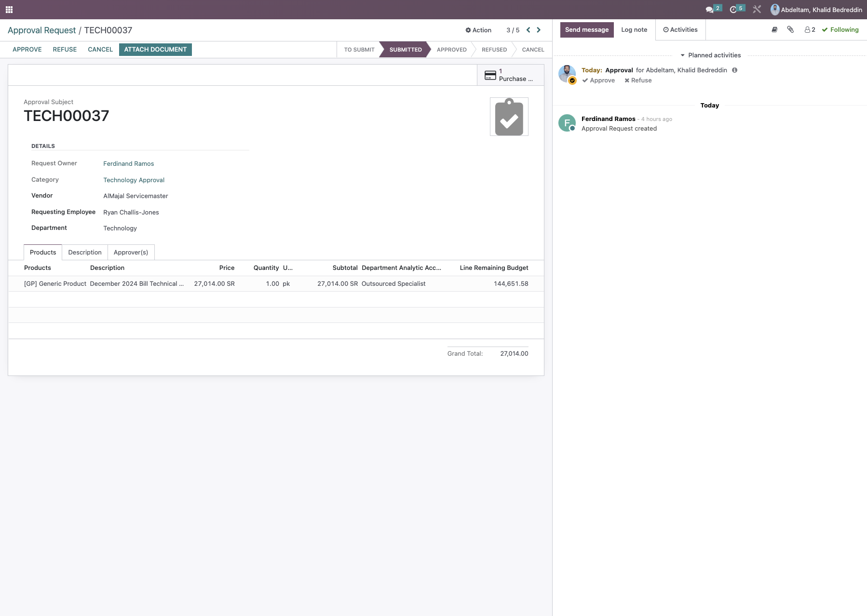The width and height of the screenshot is (867, 616).
Task: Click the Outsourced Specialist cell
Action: pos(393,284)
